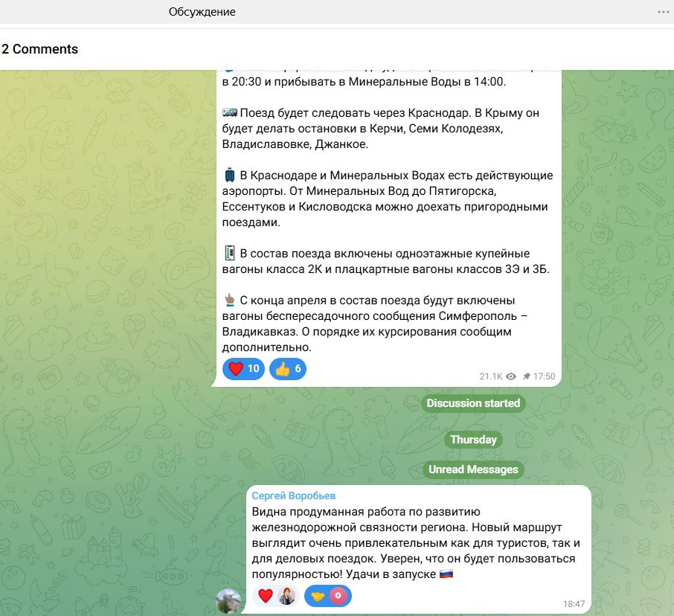Click the suitcase emoji before В Краснодаре
Screen dimensions: 674x616
point(229,176)
